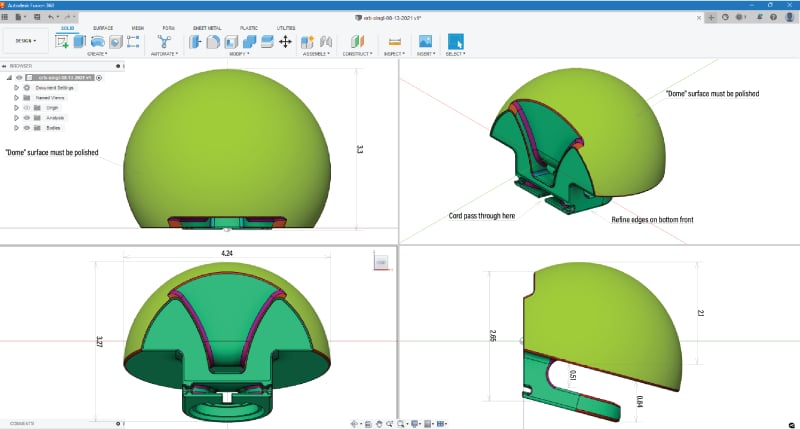Image resolution: width=800 pixels, height=429 pixels.
Task: Click the Insert image icon
Action: pyautogui.click(x=425, y=41)
